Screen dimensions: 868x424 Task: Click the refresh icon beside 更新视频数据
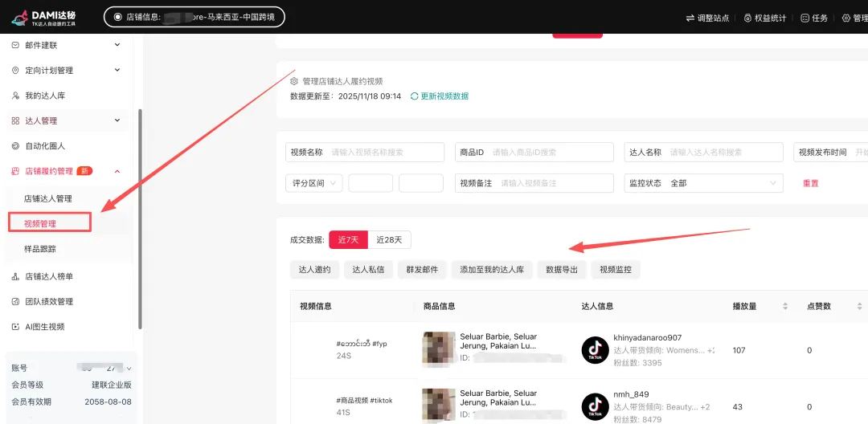click(414, 96)
